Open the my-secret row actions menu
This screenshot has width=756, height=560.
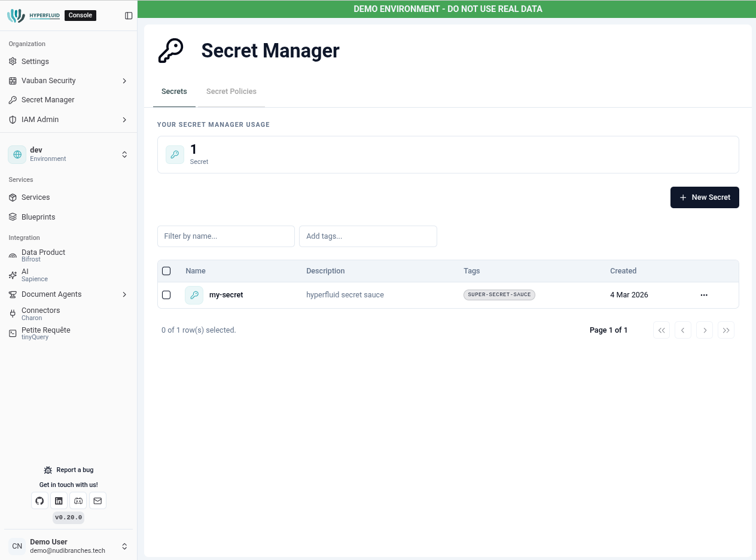pyautogui.click(x=704, y=295)
